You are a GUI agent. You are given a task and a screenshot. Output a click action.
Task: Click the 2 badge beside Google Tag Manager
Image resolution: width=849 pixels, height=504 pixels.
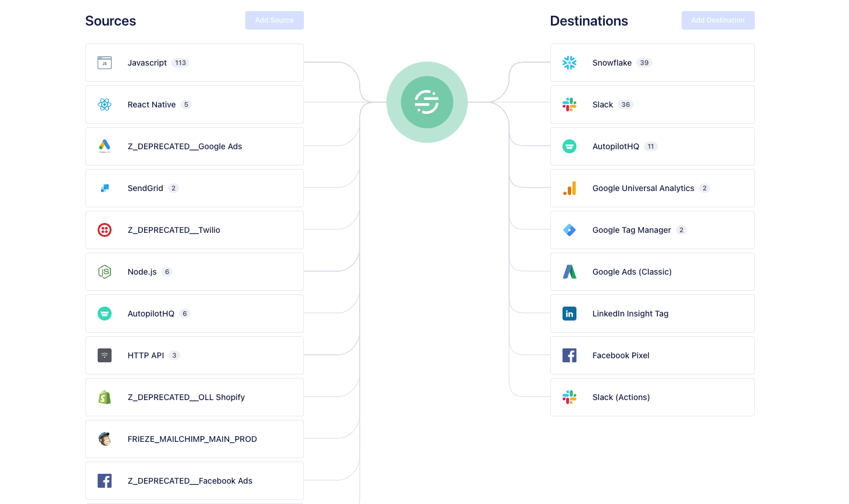(682, 230)
